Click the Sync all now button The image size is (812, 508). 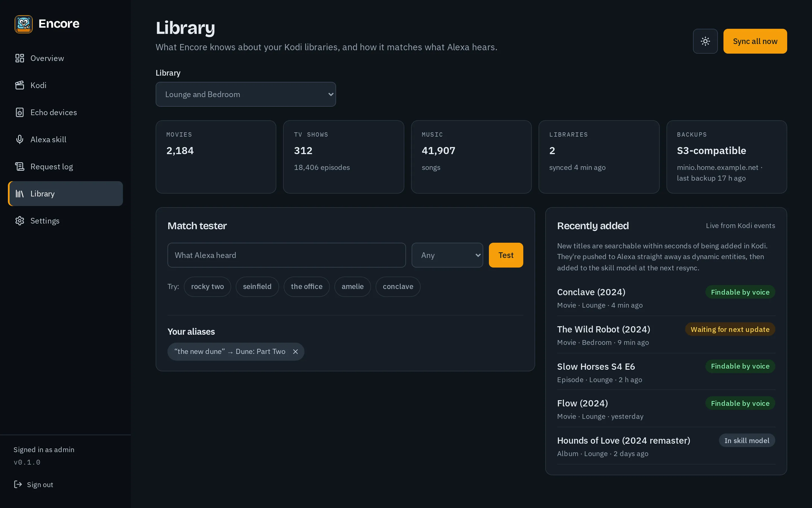click(x=755, y=41)
